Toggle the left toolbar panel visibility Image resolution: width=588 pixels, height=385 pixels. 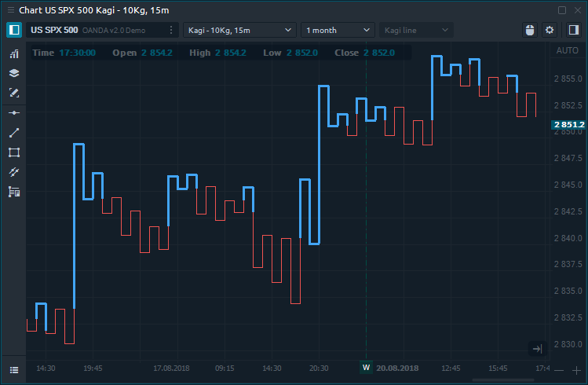(x=14, y=30)
